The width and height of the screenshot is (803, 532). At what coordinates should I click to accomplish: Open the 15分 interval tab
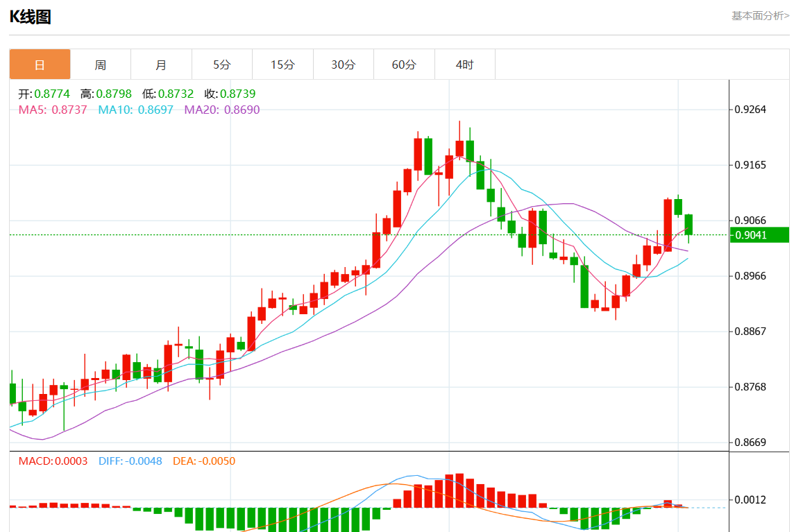282,65
